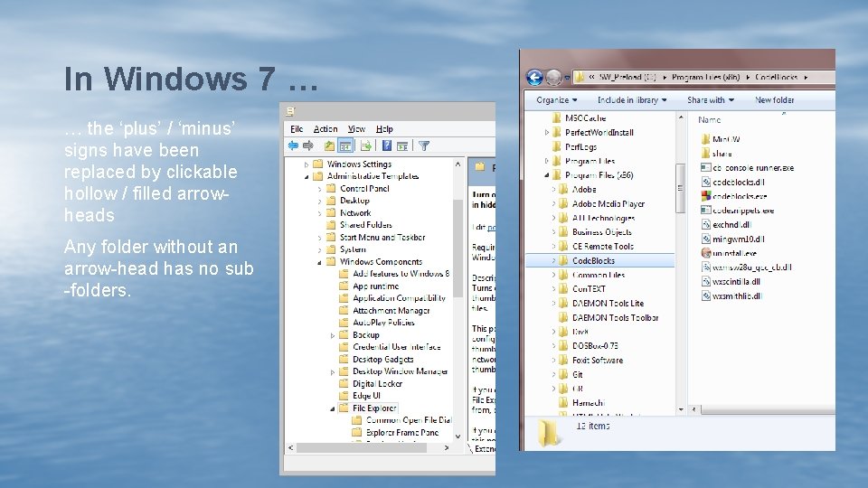Image resolution: width=868 pixels, height=488 pixels.
Task: Select the Control Panel tree item
Action: point(364,189)
